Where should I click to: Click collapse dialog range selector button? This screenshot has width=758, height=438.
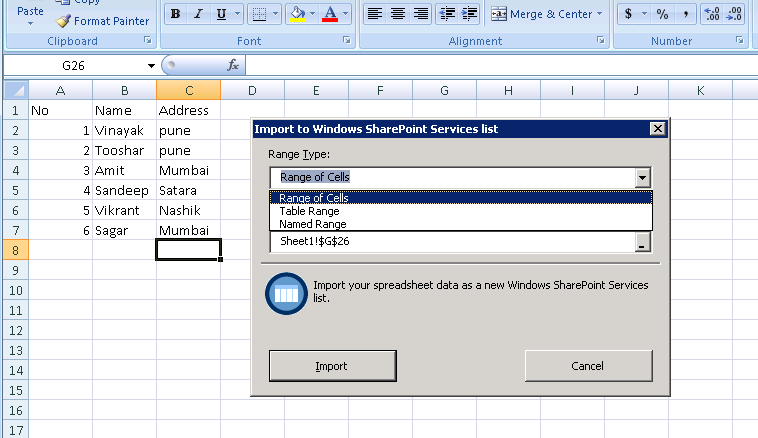coord(642,242)
